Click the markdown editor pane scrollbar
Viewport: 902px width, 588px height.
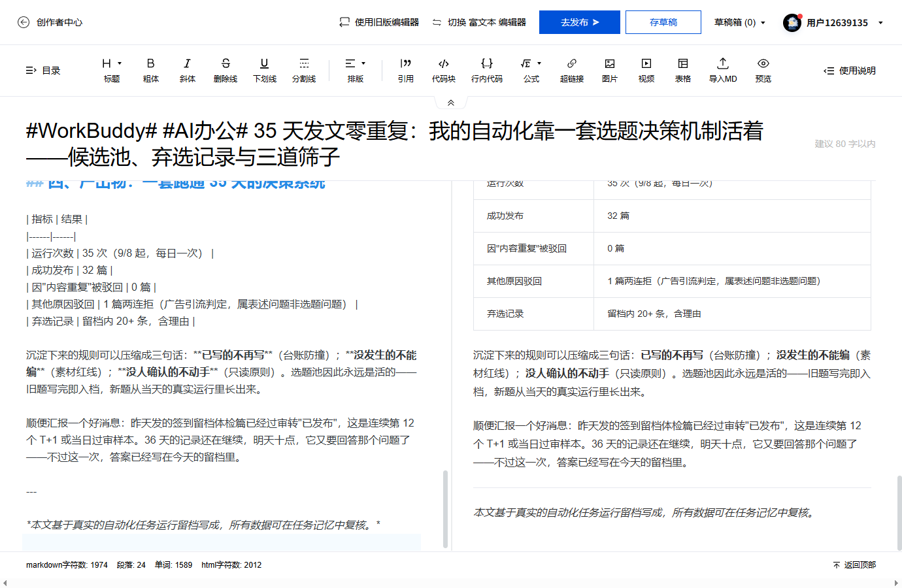[x=446, y=508]
